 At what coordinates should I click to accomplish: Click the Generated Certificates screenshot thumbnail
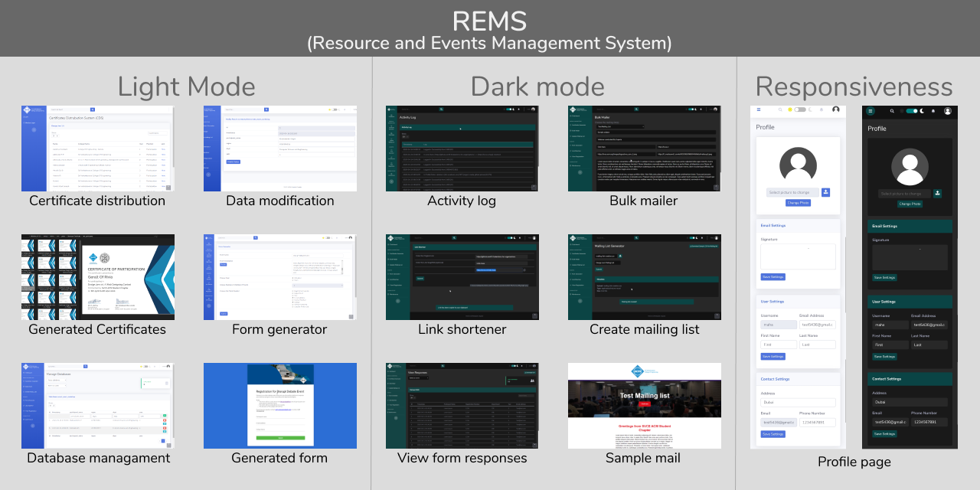pyautogui.click(x=98, y=277)
